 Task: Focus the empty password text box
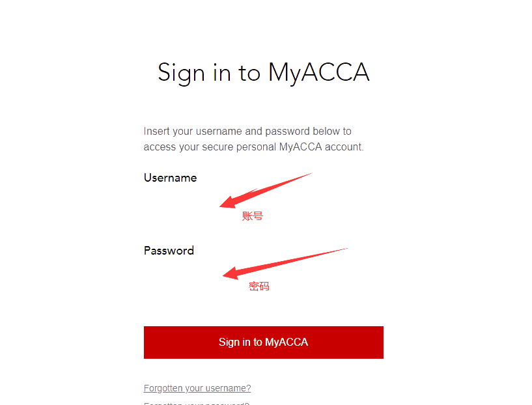(x=263, y=273)
